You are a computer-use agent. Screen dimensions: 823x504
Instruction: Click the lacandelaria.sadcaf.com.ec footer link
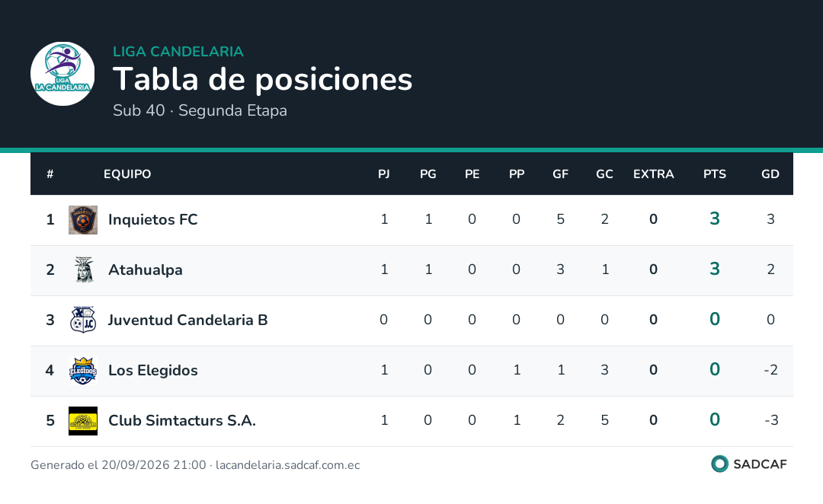[287, 465]
